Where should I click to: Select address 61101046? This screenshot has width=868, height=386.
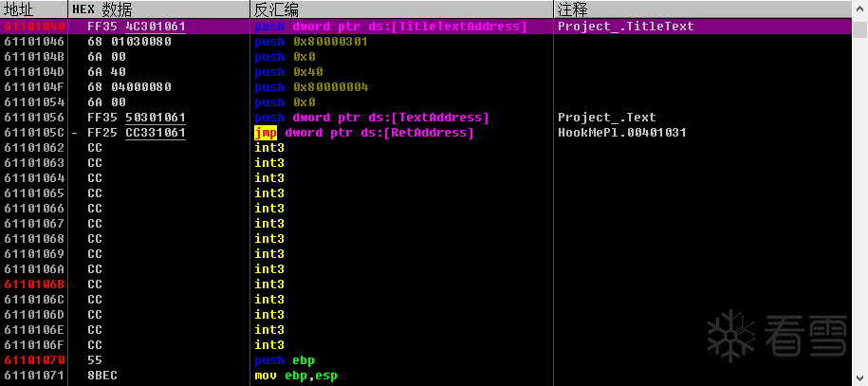(x=34, y=42)
